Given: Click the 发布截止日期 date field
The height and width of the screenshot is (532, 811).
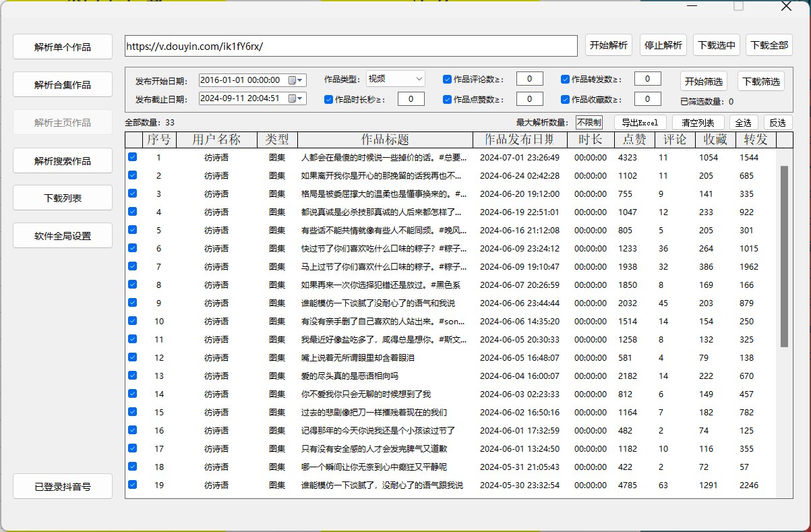Looking at the screenshot, I should click(x=253, y=98).
